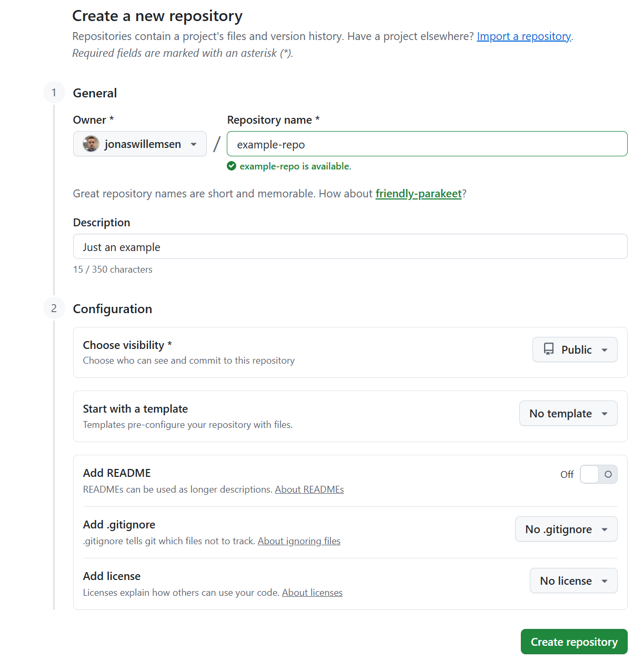Open the About READMEs link
644x670 pixels.
(309, 489)
